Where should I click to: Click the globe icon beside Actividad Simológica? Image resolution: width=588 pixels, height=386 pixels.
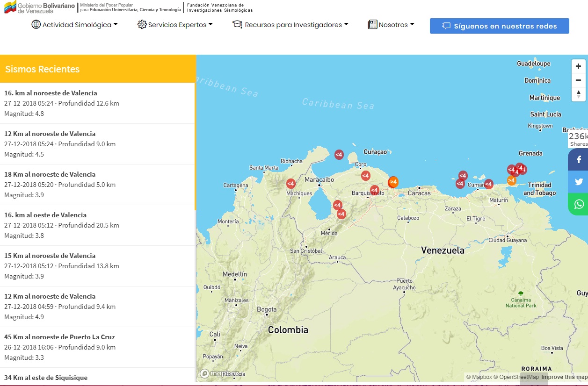pos(37,25)
